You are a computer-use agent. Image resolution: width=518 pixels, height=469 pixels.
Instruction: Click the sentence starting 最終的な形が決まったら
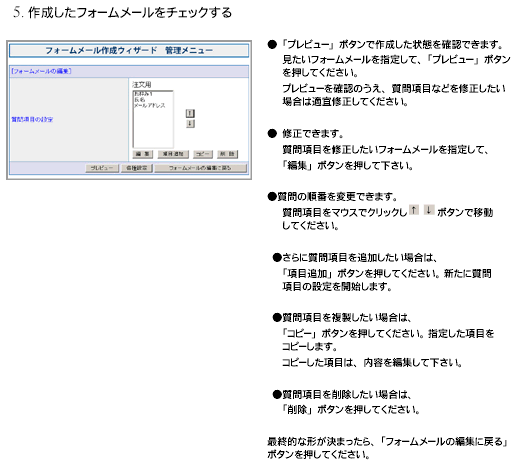pyautogui.click(x=388, y=448)
